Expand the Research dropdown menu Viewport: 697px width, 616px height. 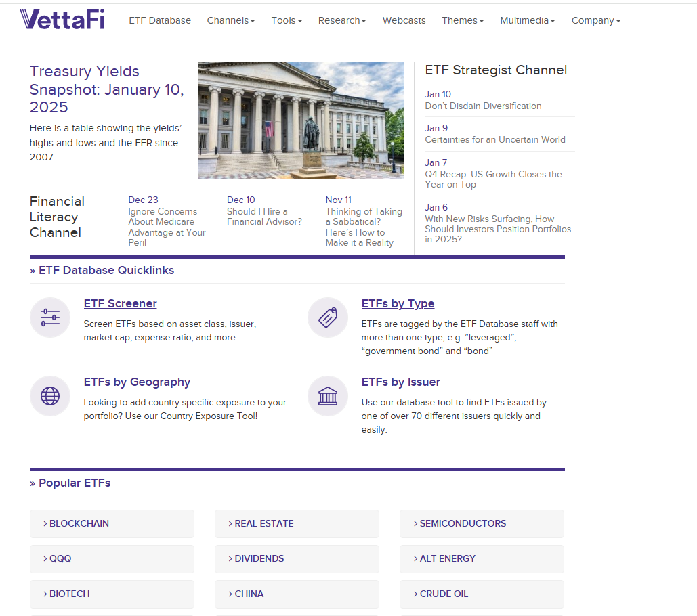(x=342, y=20)
